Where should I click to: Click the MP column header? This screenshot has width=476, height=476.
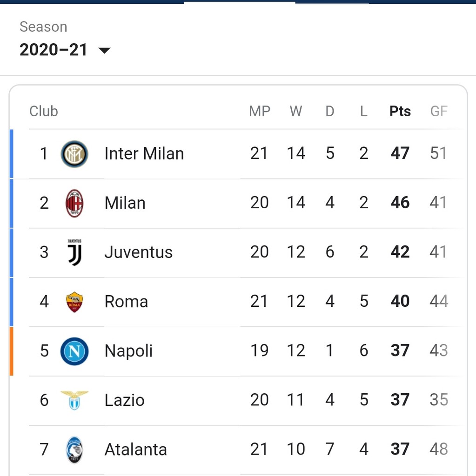pyautogui.click(x=260, y=112)
